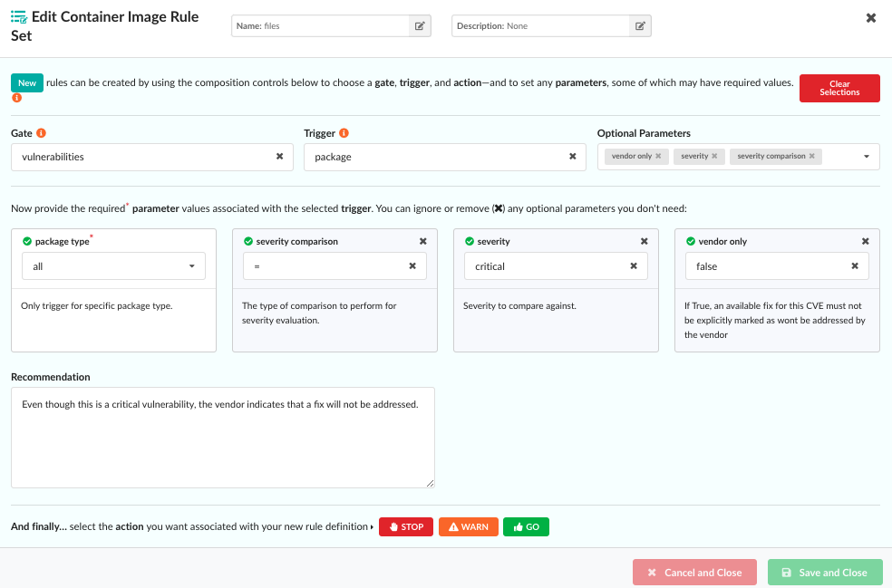Select the STOP action
The height and width of the screenshot is (588, 892).
405,526
